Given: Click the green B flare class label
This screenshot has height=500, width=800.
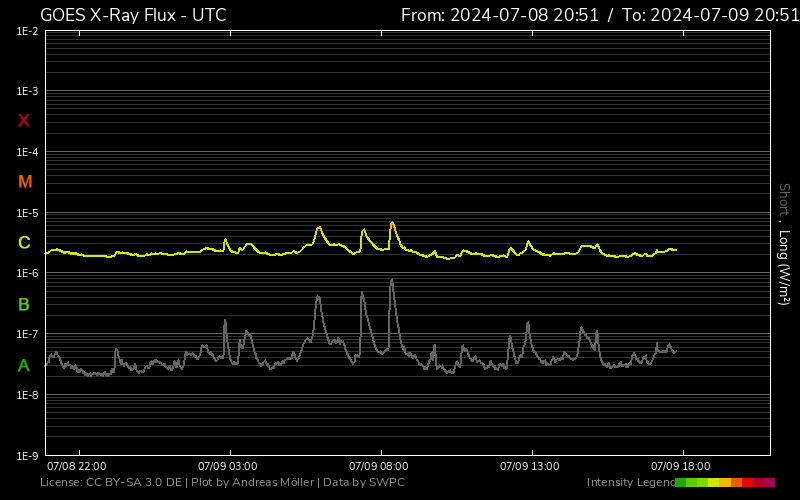Looking at the screenshot, I should point(24,304).
